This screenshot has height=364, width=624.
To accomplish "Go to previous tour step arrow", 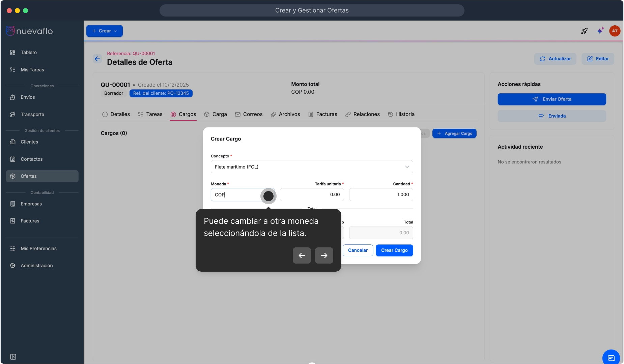I will (302, 255).
